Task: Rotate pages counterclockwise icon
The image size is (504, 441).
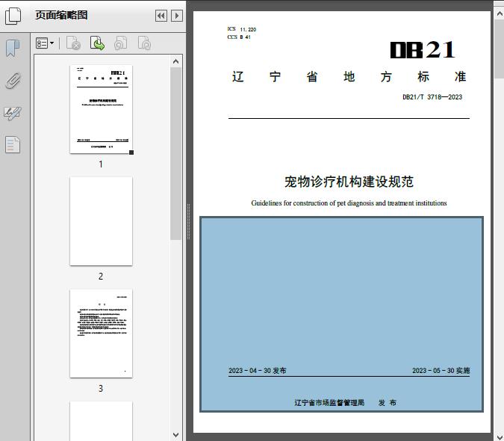Action: [120, 44]
